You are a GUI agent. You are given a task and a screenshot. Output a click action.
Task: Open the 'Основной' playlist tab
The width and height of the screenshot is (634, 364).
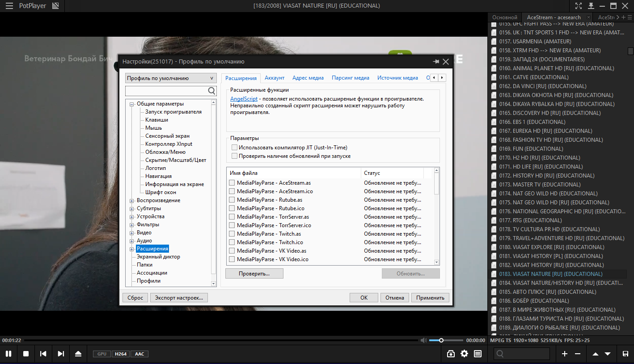504,17
